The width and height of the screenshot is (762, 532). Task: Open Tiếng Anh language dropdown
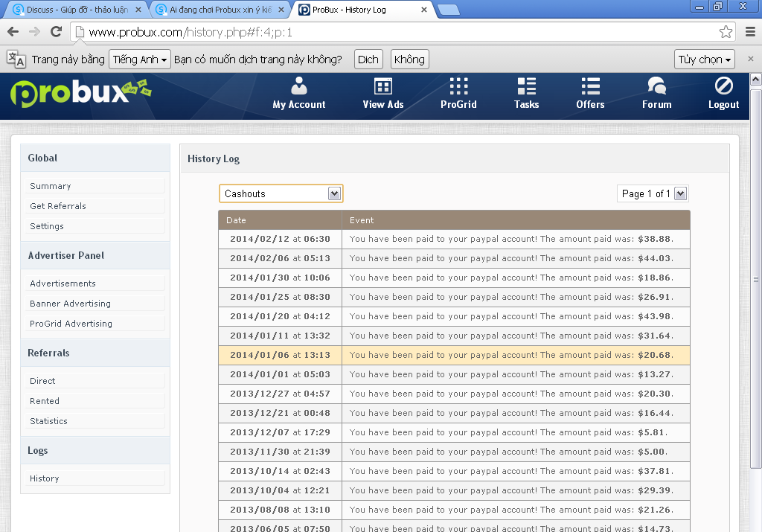pos(139,60)
